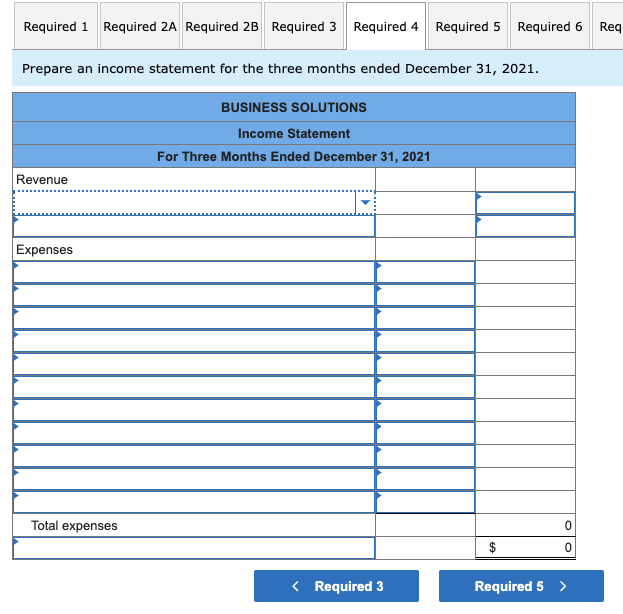
Task: Click the net income dollar total cell
Action: tap(525, 548)
